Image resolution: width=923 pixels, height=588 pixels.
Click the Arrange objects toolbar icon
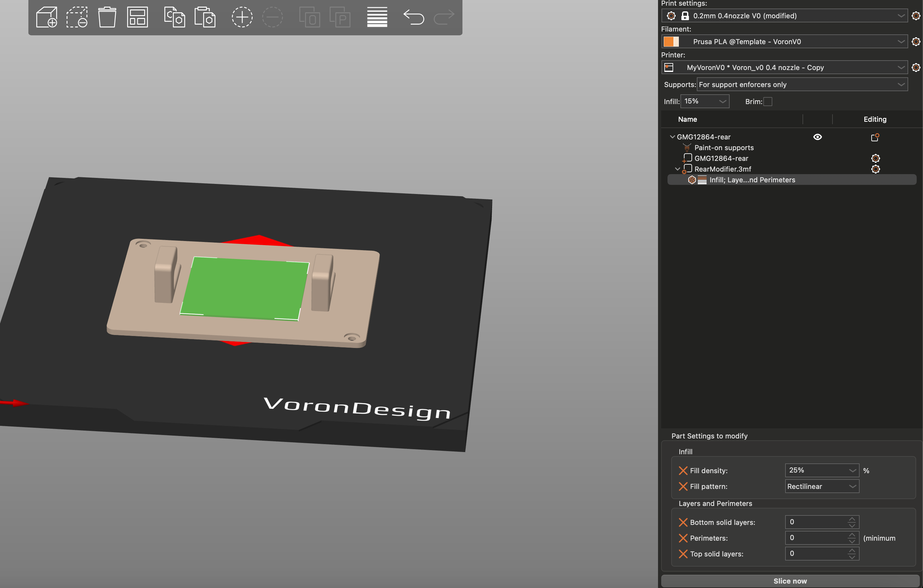[138, 17]
